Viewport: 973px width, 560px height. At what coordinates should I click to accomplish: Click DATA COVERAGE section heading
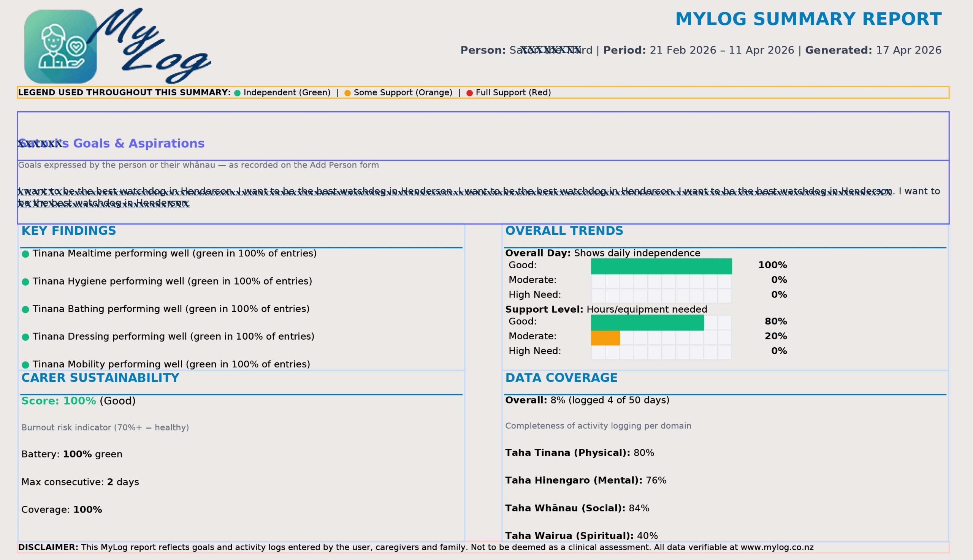[x=561, y=378]
